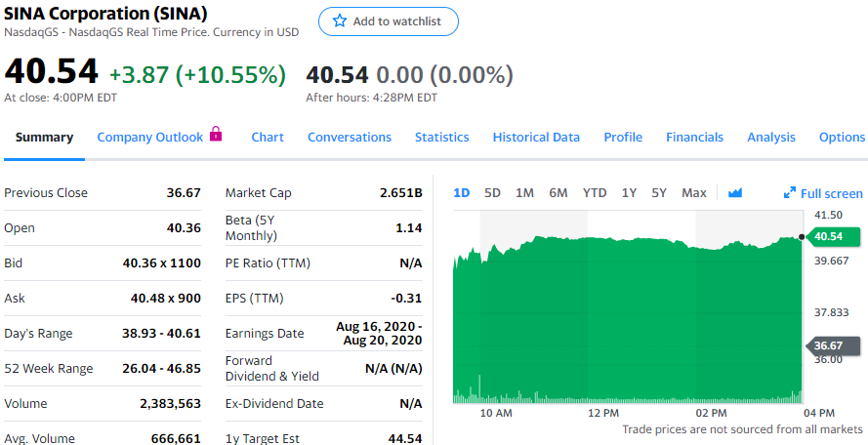
Task: Go to the Financials tab
Action: 694,138
